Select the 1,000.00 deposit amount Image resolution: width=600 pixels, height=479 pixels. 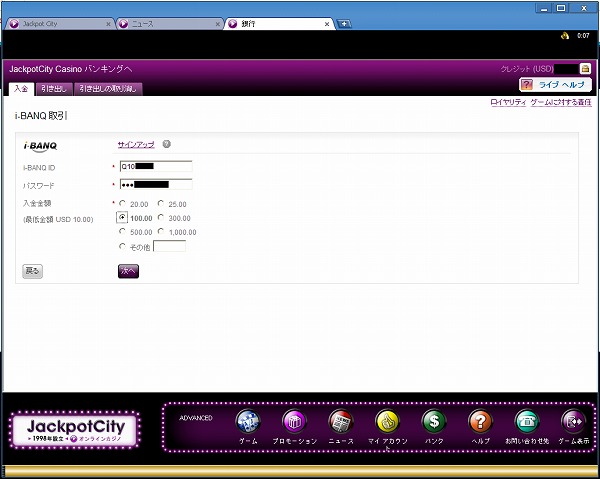click(161, 231)
